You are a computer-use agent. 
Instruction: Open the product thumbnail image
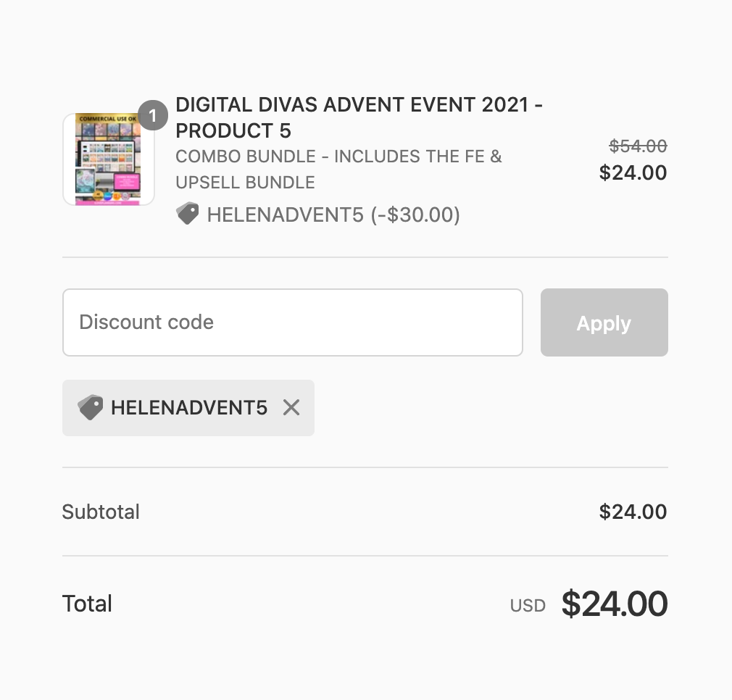(x=109, y=159)
